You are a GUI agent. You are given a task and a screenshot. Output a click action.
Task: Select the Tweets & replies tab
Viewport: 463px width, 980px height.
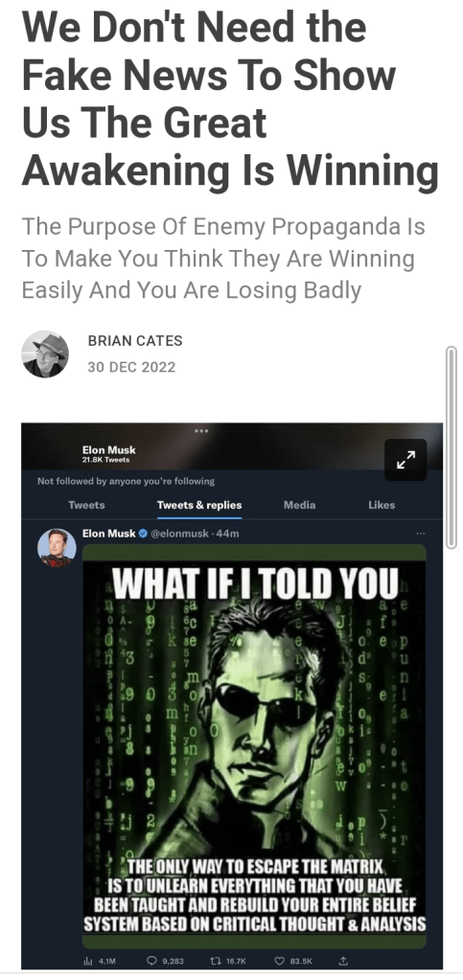click(199, 505)
